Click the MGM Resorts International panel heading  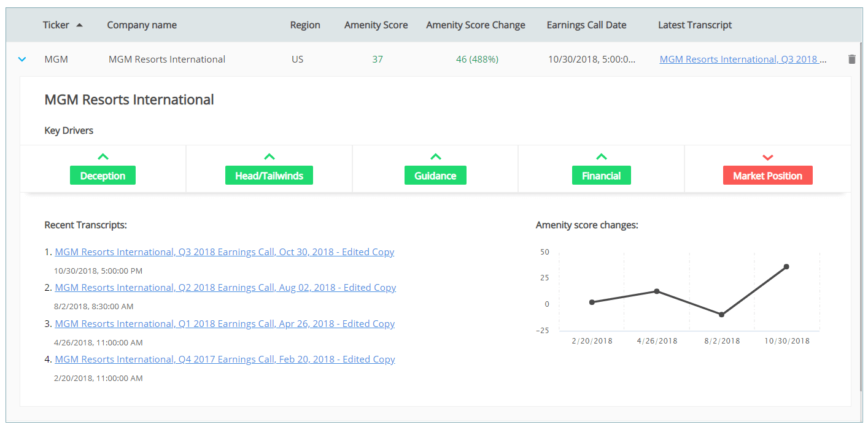click(x=130, y=99)
